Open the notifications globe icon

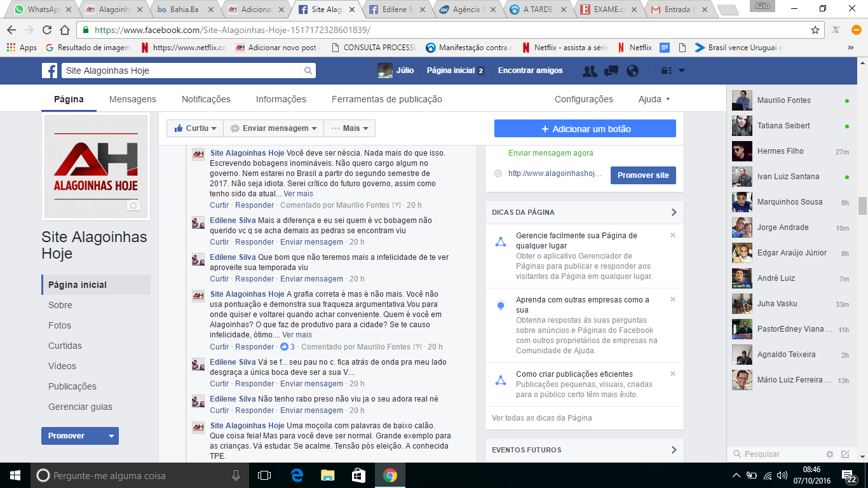pos(632,71)
